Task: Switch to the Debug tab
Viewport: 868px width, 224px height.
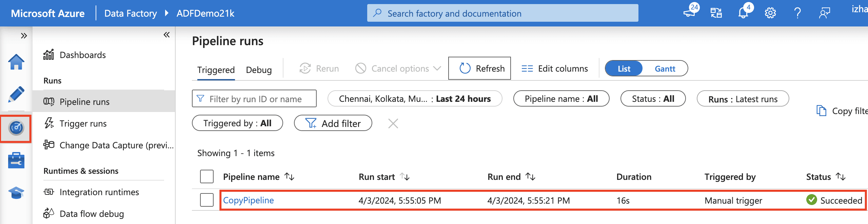Action: pyautogui.click(x=259, y=70)
